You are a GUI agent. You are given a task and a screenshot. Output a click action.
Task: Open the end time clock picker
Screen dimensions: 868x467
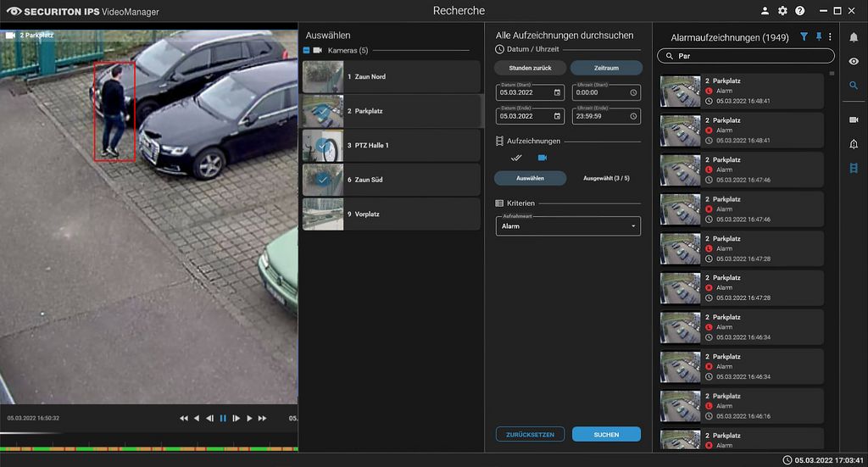(633, 117)
